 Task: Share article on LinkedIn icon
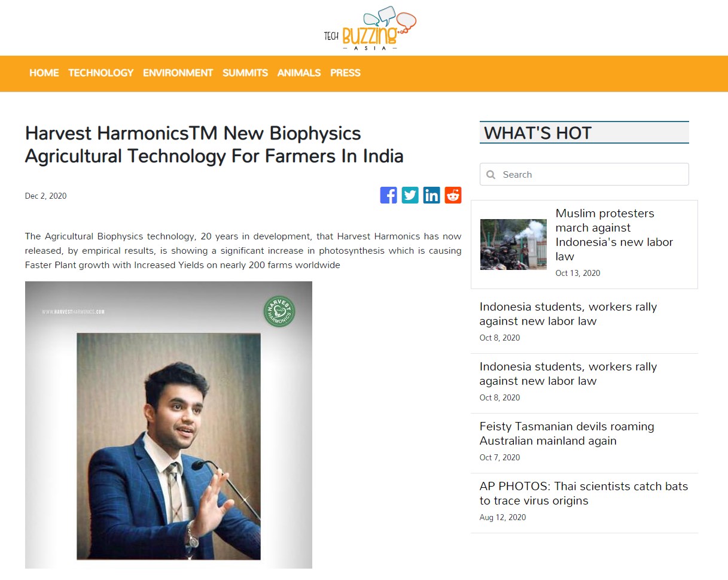click(432, 195)
